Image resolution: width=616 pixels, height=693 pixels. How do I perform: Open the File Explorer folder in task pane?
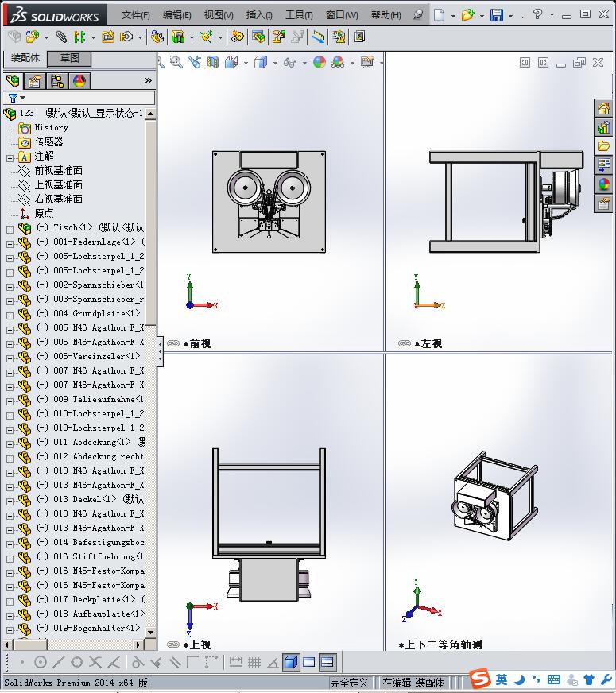[x=603, y=146]
